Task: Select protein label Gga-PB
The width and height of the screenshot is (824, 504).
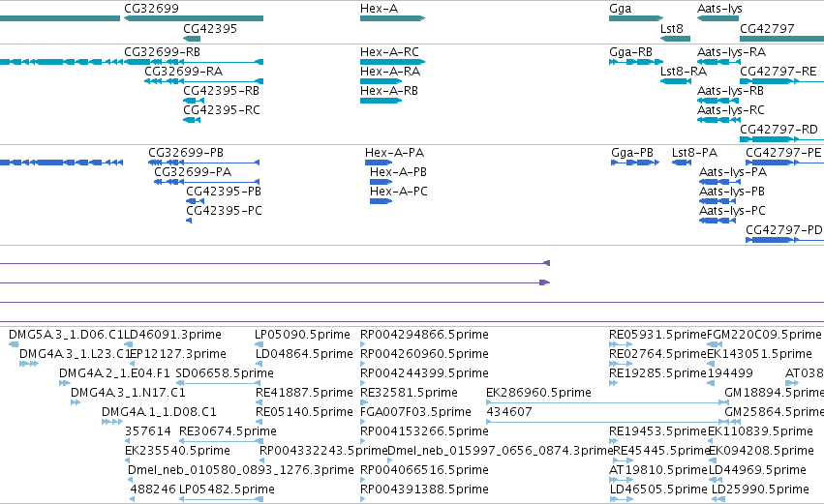Action: [x=632, y=153]
